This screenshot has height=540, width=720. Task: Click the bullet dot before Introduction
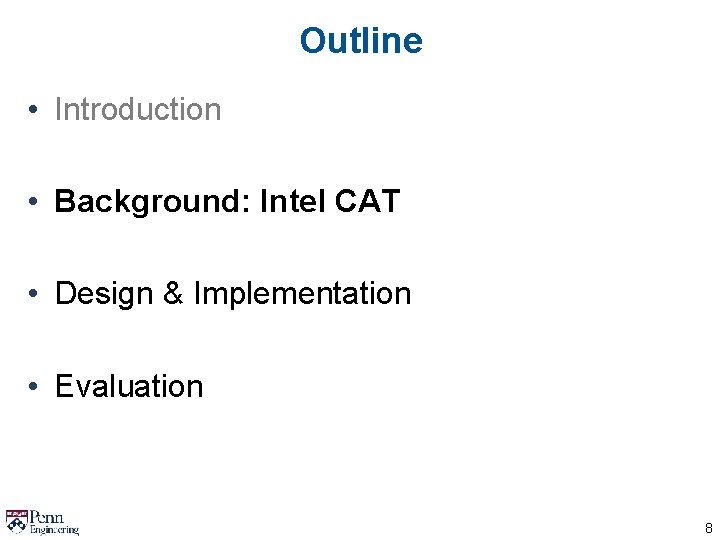(x=34, y=110)
